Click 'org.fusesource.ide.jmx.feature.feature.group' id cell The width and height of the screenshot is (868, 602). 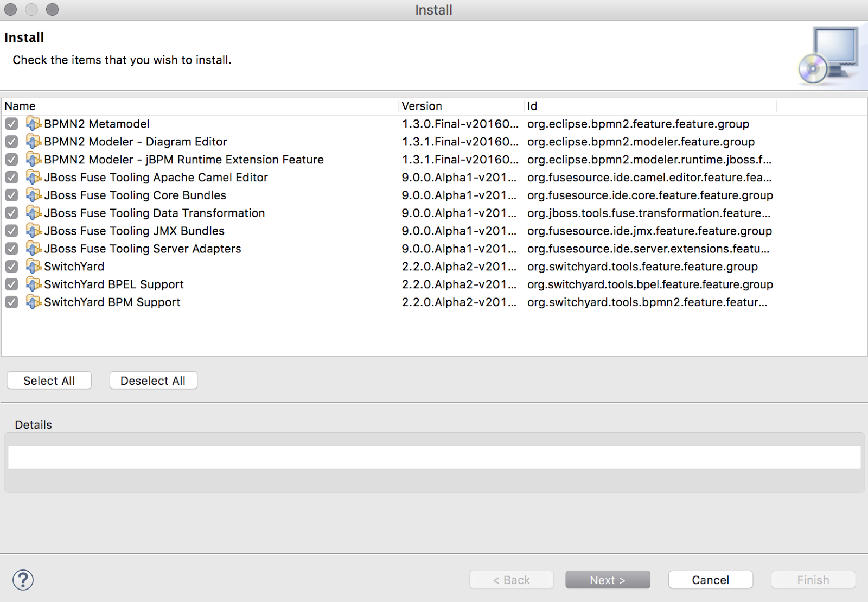tap(649, 231)
